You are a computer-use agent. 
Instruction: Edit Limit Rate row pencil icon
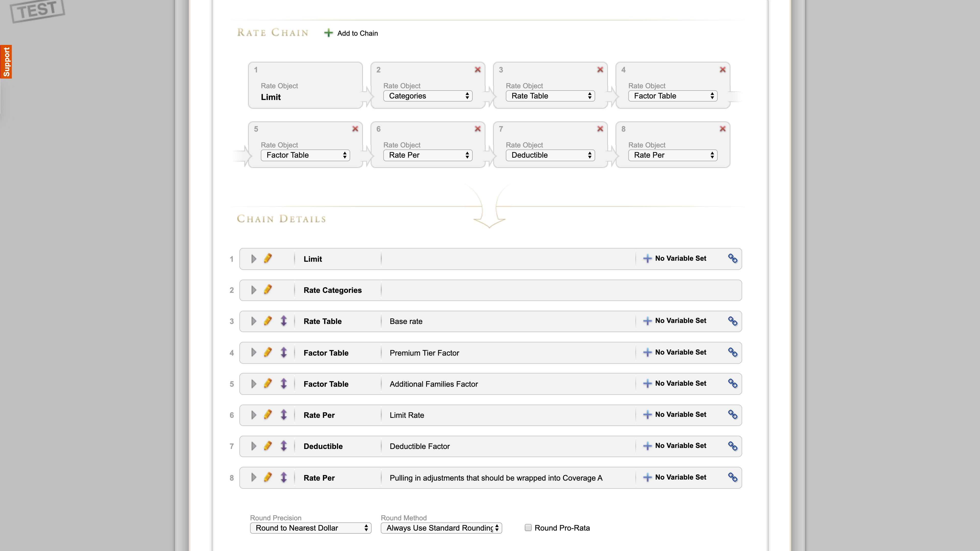tap(268, 415)
